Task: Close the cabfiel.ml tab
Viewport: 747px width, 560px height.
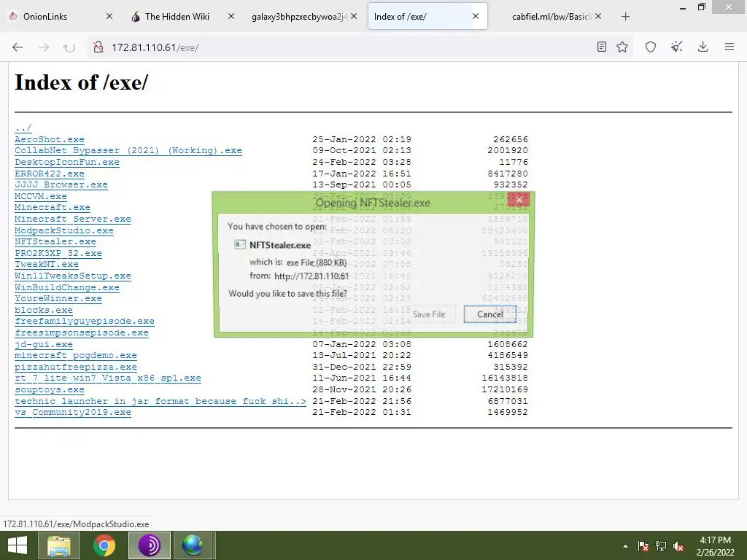Action: pyautogui.click(x=598, y=16)
